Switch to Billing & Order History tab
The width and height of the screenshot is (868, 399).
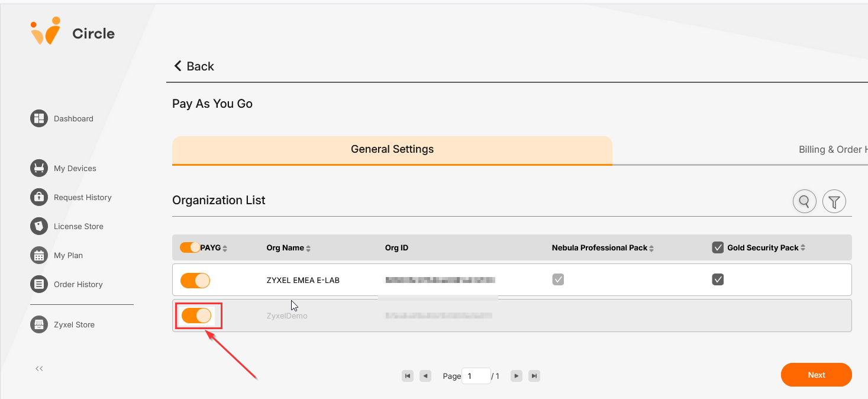(x=833, y=149)
